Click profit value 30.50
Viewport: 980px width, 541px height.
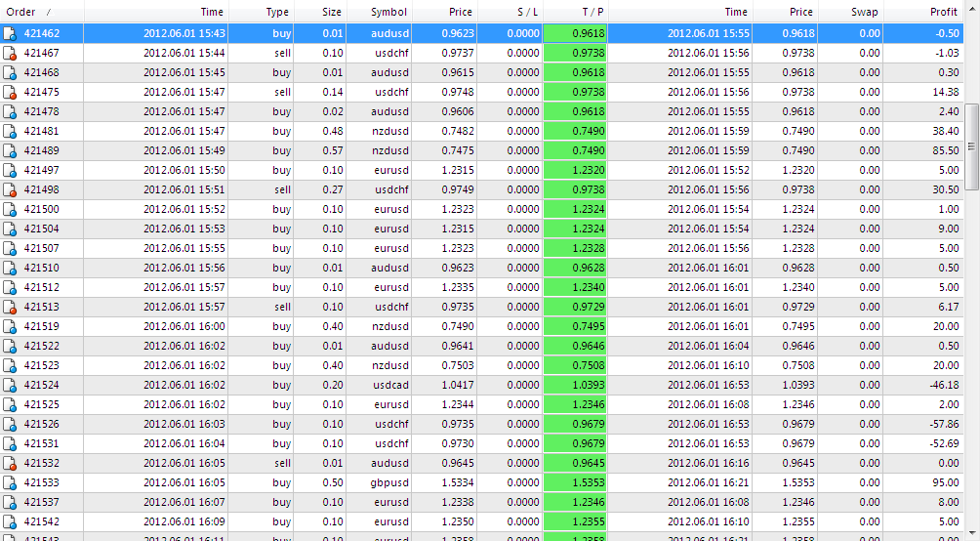click(945, 189)
